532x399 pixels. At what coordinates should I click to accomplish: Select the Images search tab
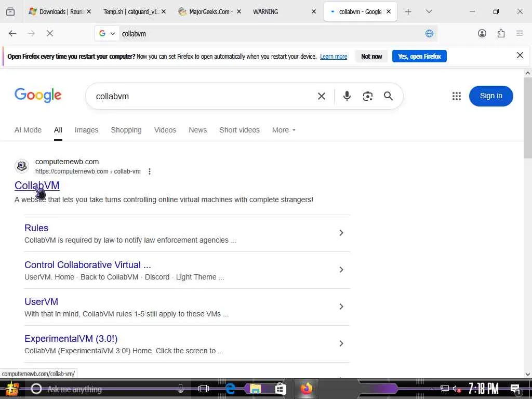(87, 130)
